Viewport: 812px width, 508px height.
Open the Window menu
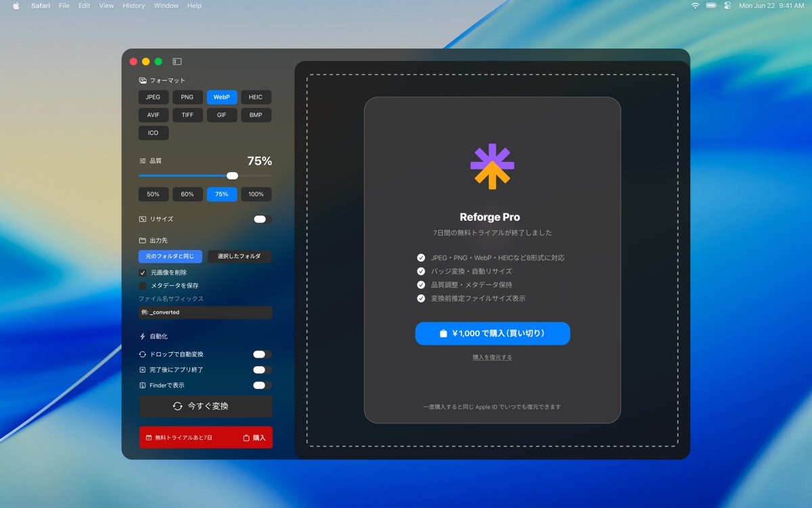point(166,5)
